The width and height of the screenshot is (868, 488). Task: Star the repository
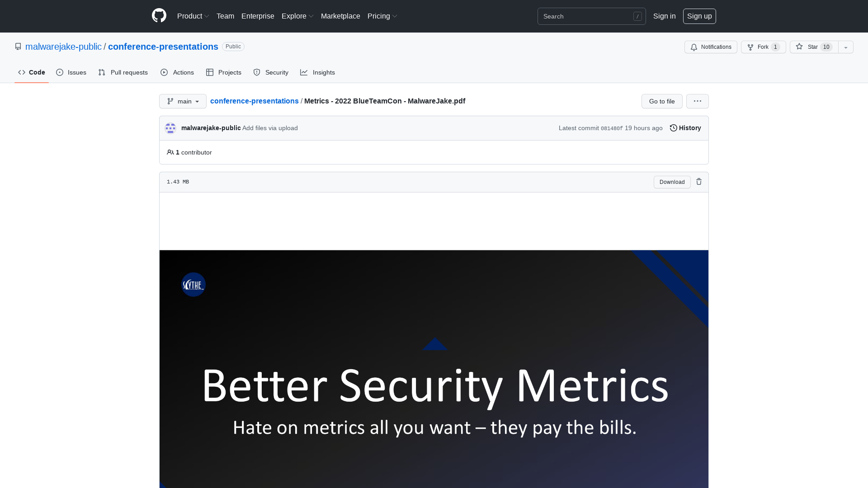coord(813,47)
